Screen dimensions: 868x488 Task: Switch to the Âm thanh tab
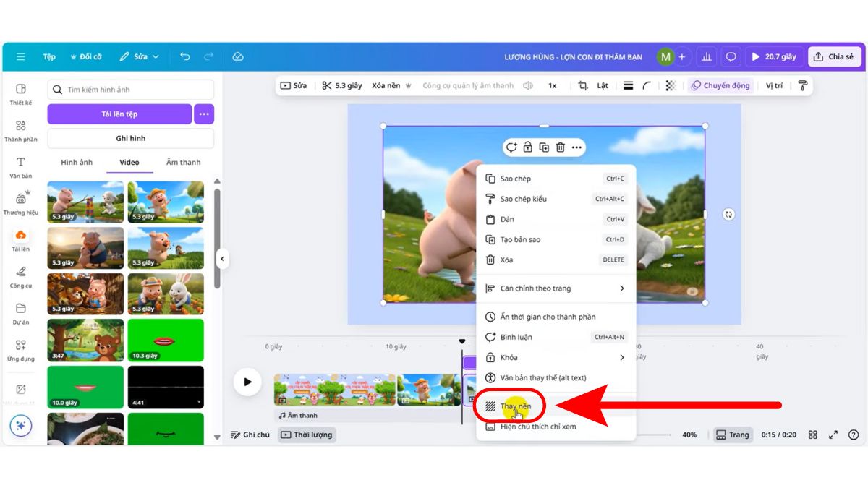click(x=183, y=162)
